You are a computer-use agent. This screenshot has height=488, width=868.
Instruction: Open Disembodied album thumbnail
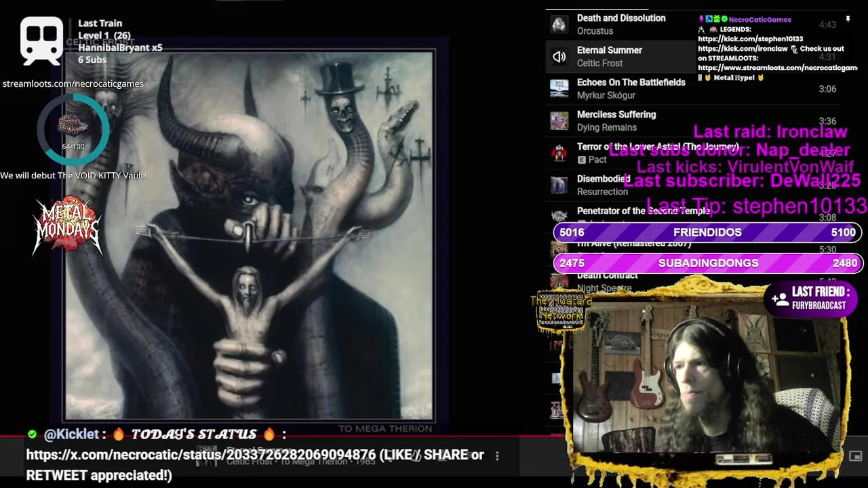tap(559, 185)
